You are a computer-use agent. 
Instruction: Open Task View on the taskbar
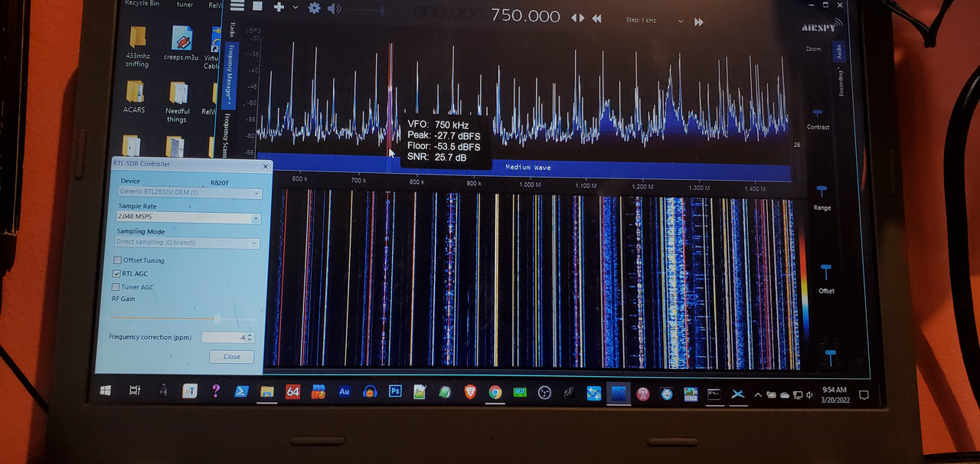[134, 391]
